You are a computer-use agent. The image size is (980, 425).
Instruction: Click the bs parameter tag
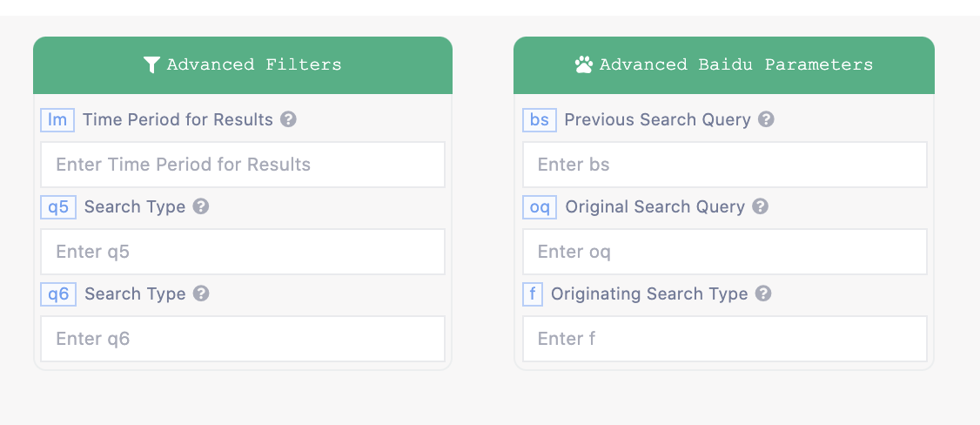(540, 119)
